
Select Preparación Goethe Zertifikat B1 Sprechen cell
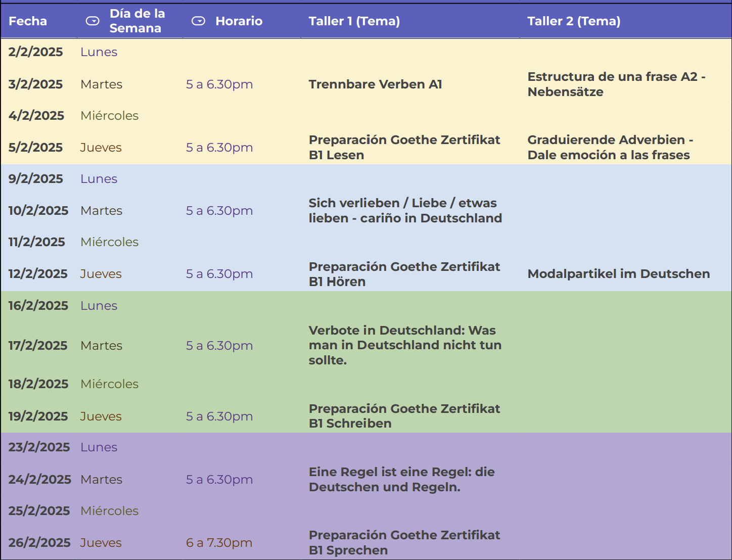[x=404, y=543]
